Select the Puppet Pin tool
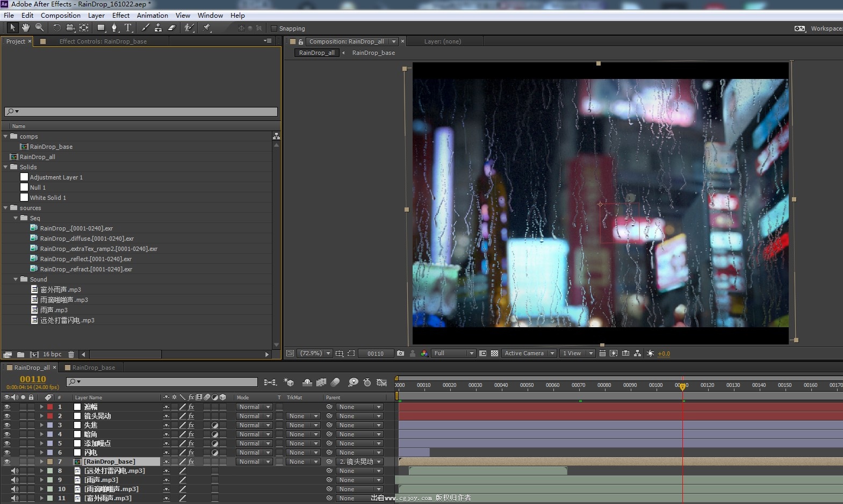843x504 pixels. [x=207, y=28]
